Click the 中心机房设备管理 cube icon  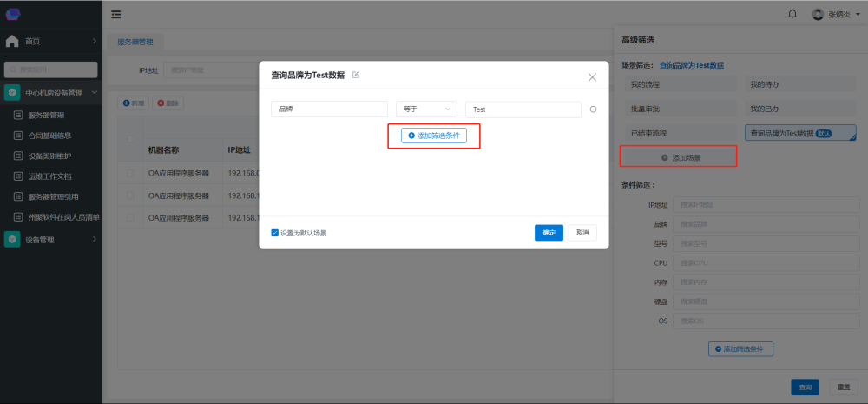[12, 92]
